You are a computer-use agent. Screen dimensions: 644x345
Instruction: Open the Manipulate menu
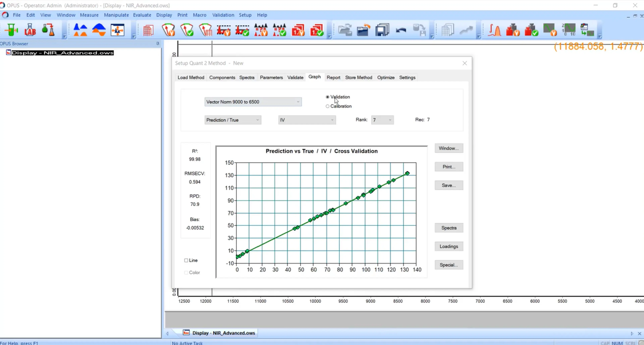point(116,15)
